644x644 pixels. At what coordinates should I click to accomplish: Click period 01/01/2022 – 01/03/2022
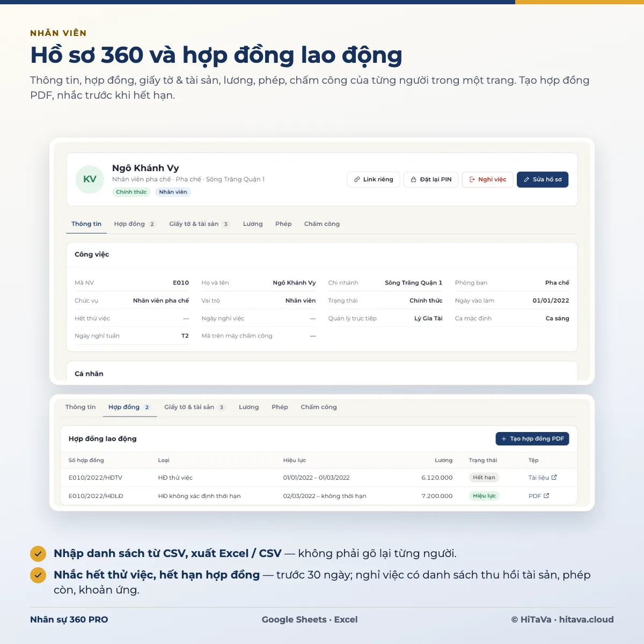click(316, 478)
